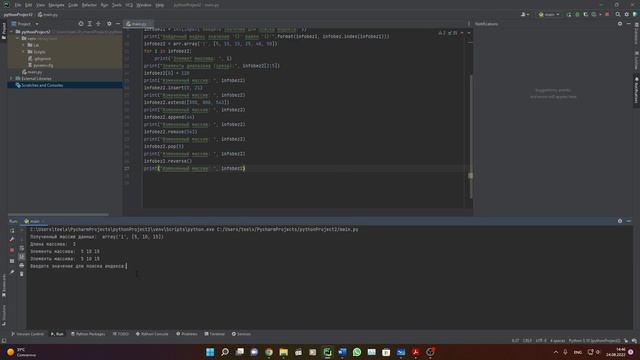
Task: Open editor tabs more options menu
Action: click(x=469, y=24)
